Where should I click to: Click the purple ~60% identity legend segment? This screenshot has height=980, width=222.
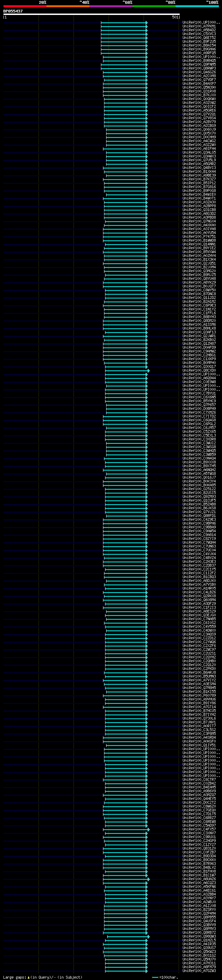pos(111,6)
